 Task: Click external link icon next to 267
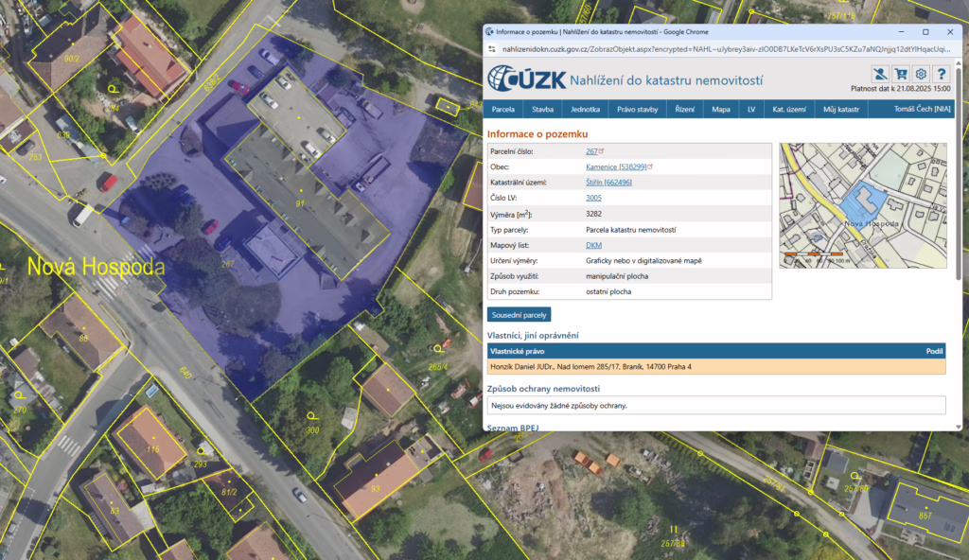tap(601, 151)
